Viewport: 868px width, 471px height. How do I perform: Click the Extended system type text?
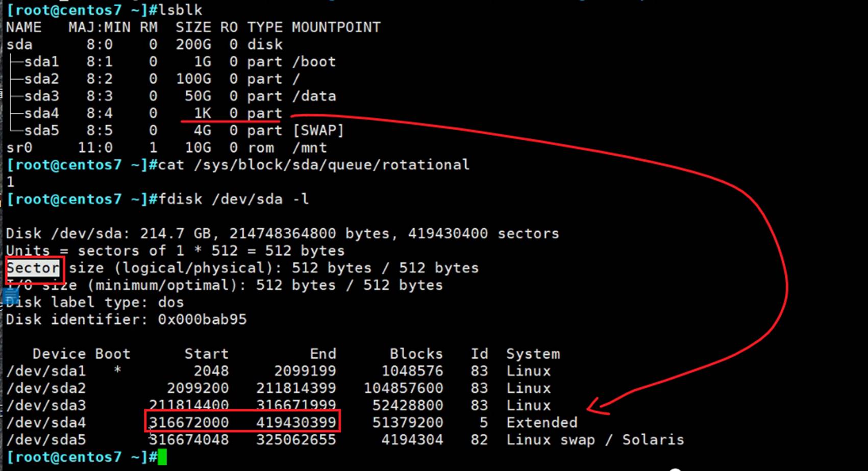[x=541, y=423]
